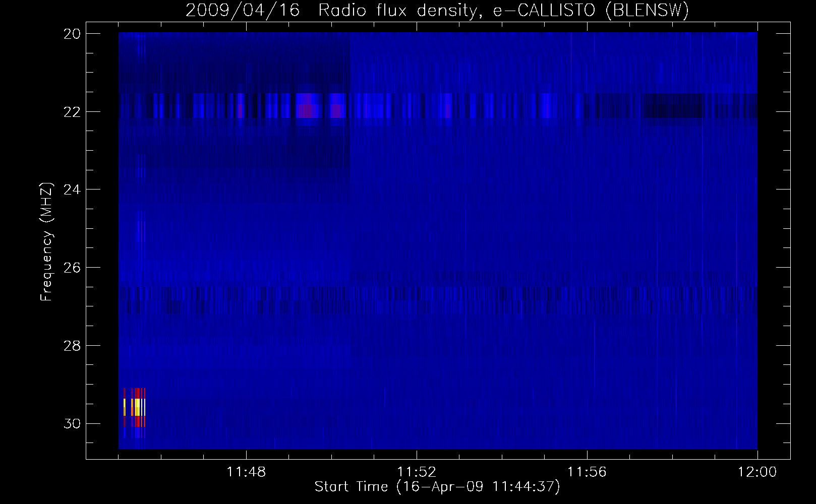
Task: Click the frequency tick label "24"
Action: (72, 190)
